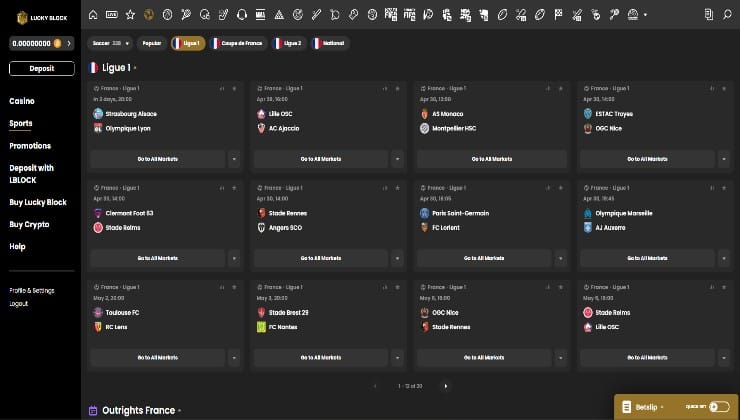Open the Live events icon
Screen dimensions: 740x420
coord(112,15)
